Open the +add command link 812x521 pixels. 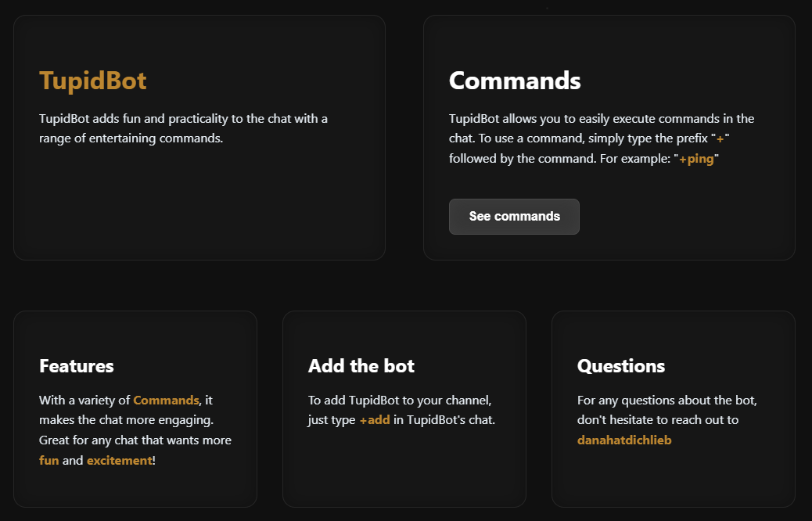[376, 419]
